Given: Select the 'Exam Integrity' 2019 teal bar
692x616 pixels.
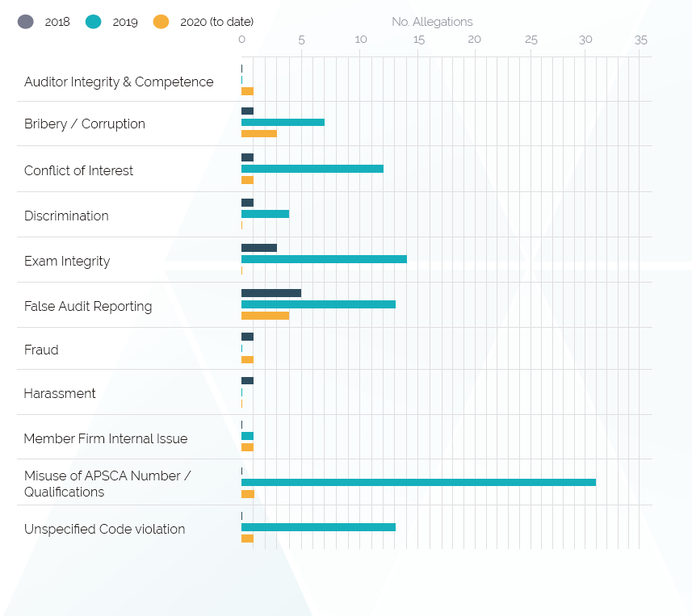Looking at the screenshot, I should point(324,258).
